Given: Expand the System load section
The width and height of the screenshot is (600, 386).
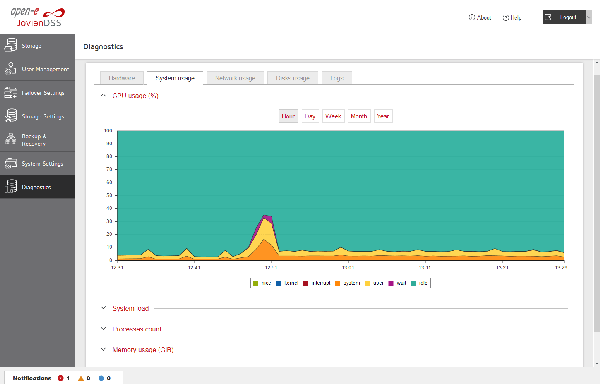Looking at the screenshot, I should click(103, 308).
